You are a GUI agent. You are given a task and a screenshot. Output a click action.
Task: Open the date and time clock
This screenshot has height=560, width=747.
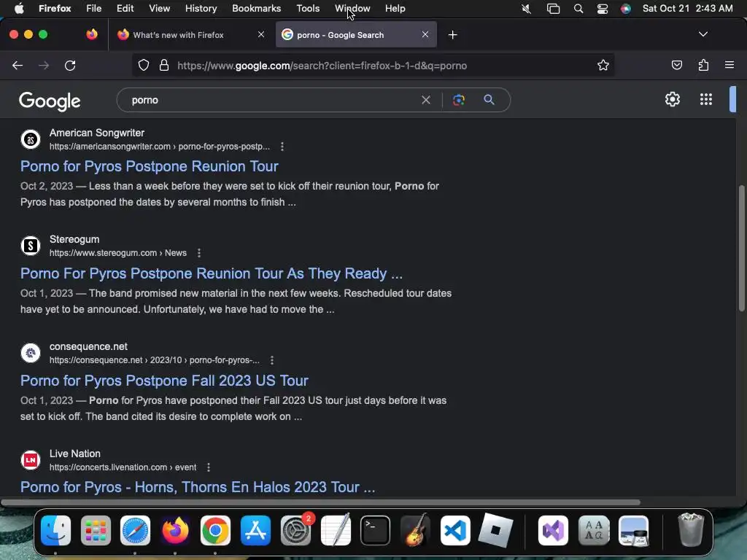(x=687, y=9)
